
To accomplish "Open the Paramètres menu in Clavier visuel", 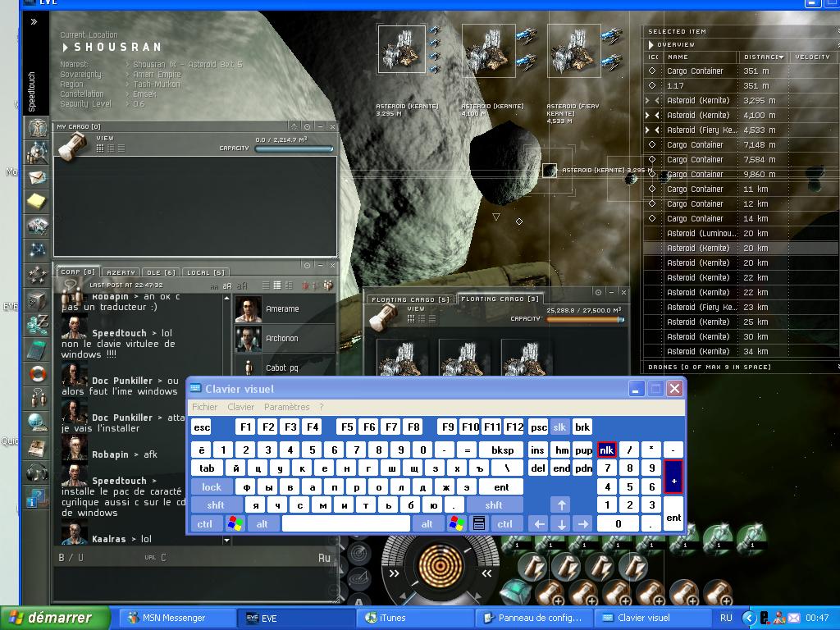I will (x=286, y=407).
